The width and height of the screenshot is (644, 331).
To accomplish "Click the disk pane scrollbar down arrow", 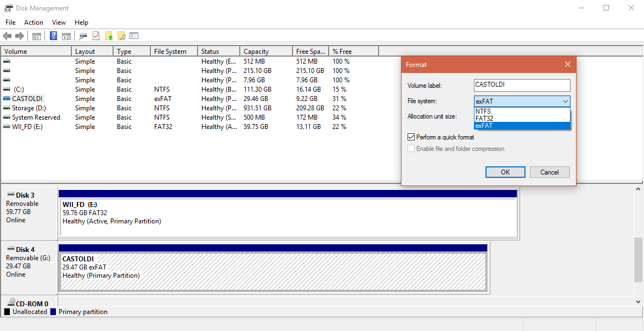I will pyautogui.click(x=639, y=302).
